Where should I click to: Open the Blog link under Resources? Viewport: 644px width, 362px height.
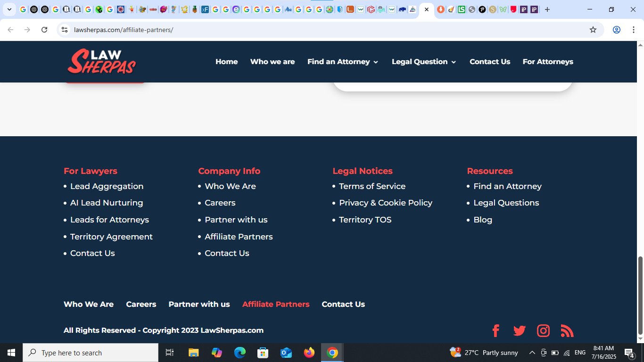(x=483, y=220)
